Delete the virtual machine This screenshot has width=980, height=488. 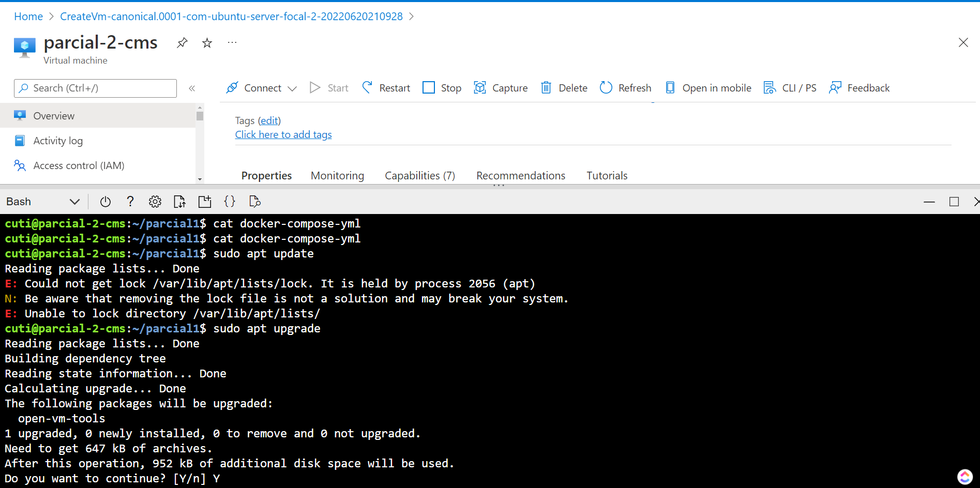pyautogui.click(x=564, y=88)
